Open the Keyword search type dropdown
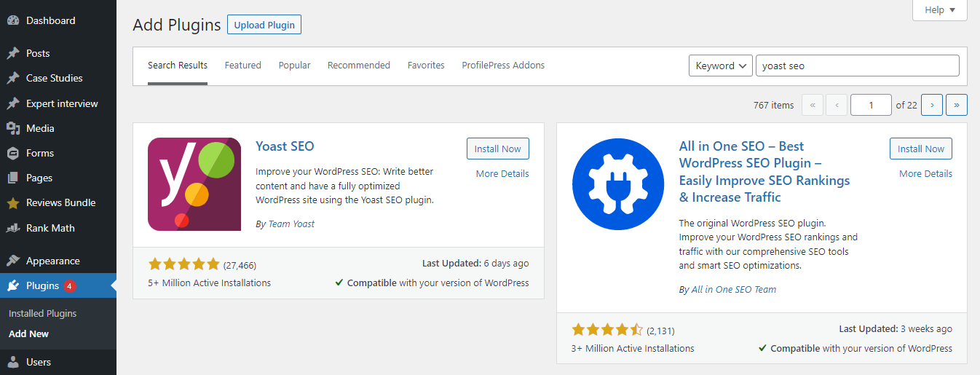Screen dimensions: 980x375 (721, 66)
